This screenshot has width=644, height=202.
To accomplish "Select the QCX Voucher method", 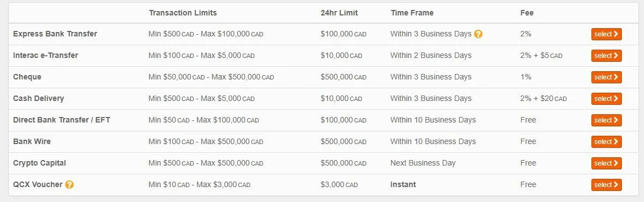I will click(606, 185).
